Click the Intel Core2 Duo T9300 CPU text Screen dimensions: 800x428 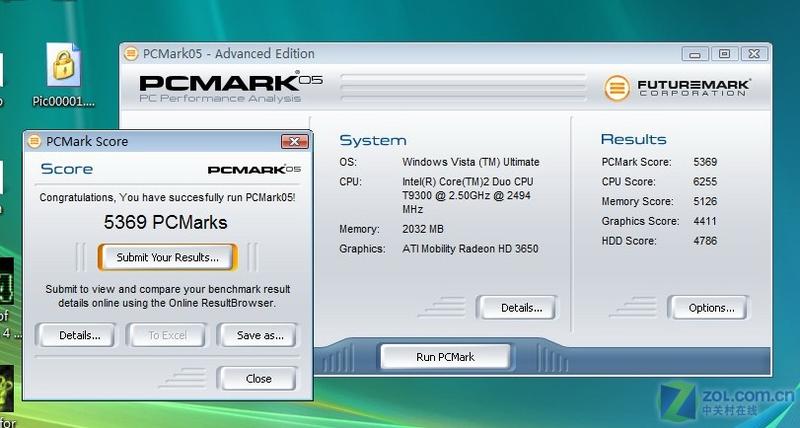(467, 195)
